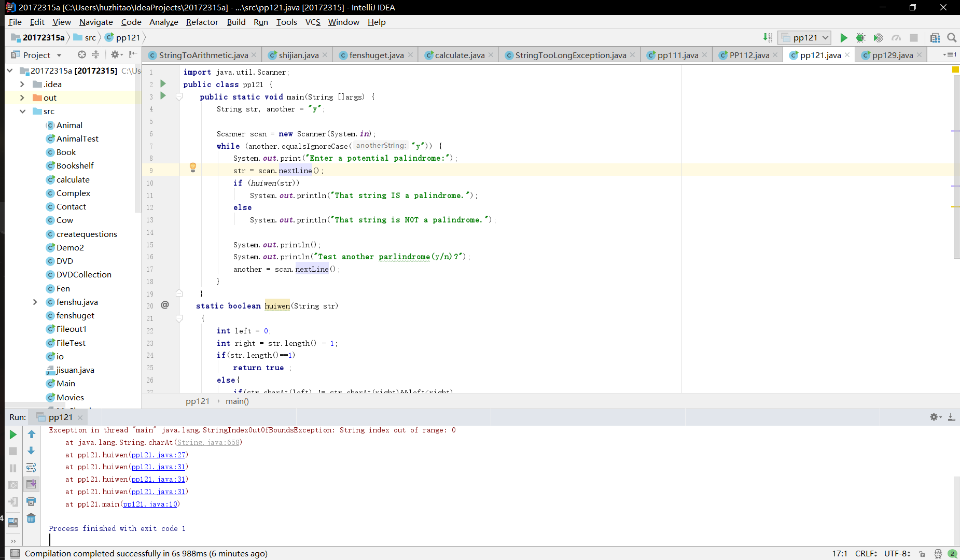Open Run panel settings gear
Screen dimensions: 960x560
coord(935,417)
